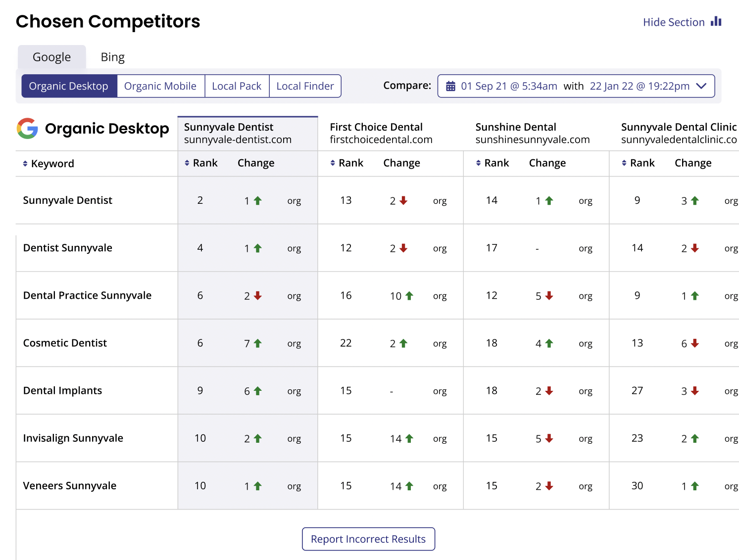Click red down arrow for Dental Implants under Sunnyvale Dental Clinic
This screenshot has height=560, width=739.
click(x=695, y=391)
